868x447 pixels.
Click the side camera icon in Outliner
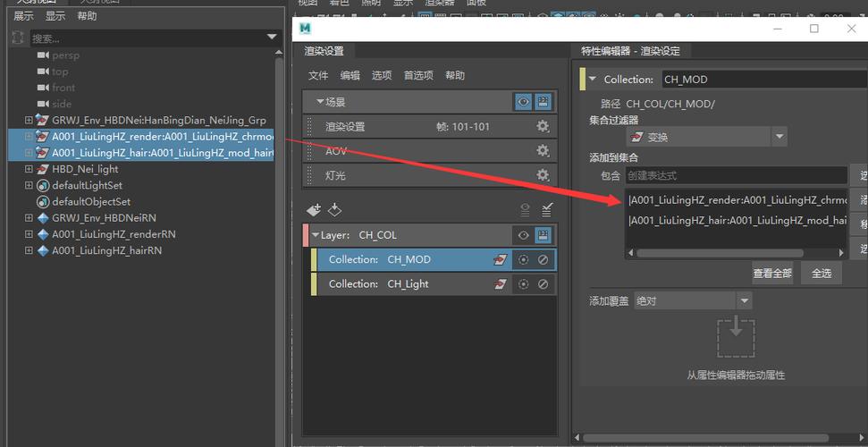coord(43,104)
